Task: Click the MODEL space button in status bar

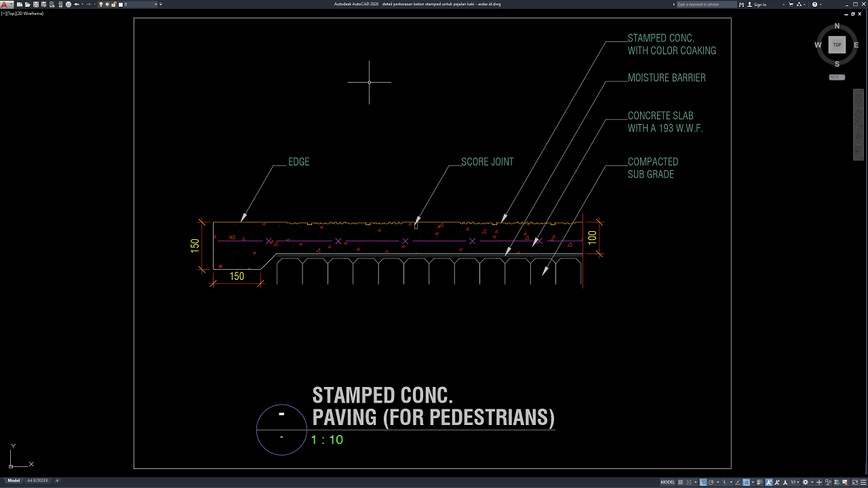Action: 667,482
